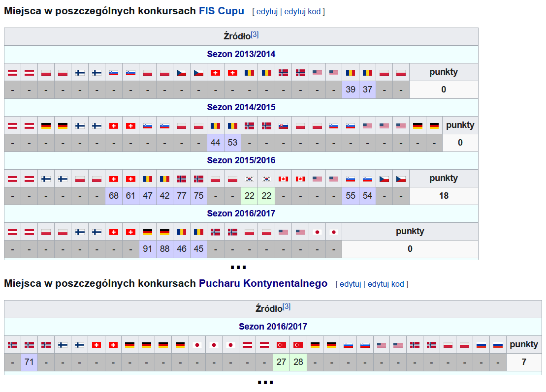Screen dimensions: 546x392
Task: Select points total 7 in Continental Cup table
Action: [x=524, y=362]
